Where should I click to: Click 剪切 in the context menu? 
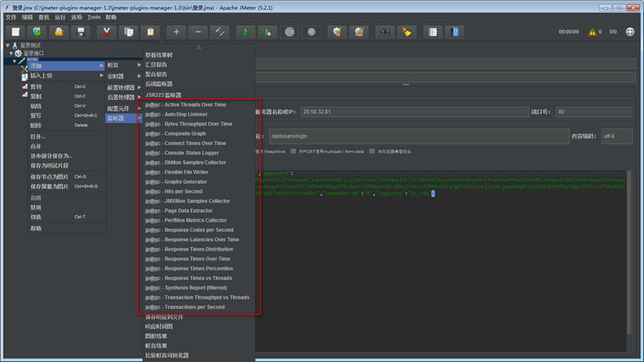[66, 86]
